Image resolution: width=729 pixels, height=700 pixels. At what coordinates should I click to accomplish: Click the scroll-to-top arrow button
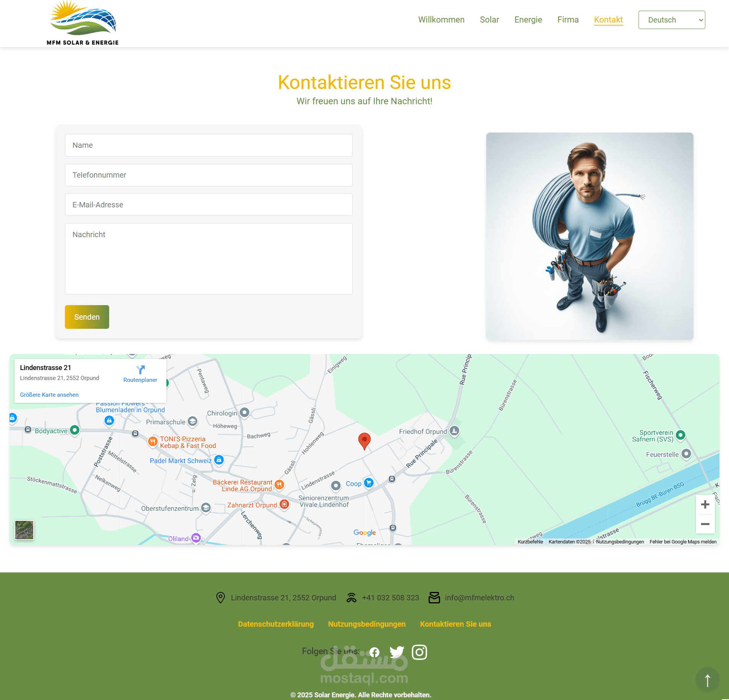(x=707, y=679)
